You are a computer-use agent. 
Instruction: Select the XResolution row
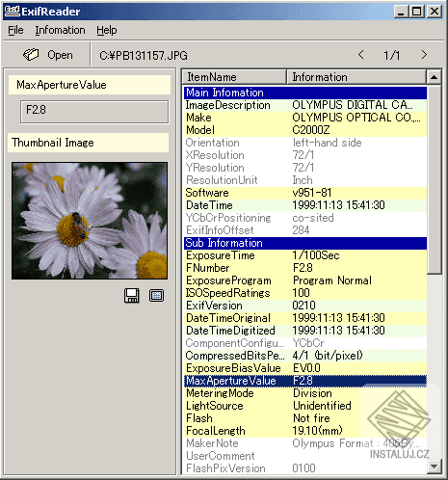pos(305,155)
